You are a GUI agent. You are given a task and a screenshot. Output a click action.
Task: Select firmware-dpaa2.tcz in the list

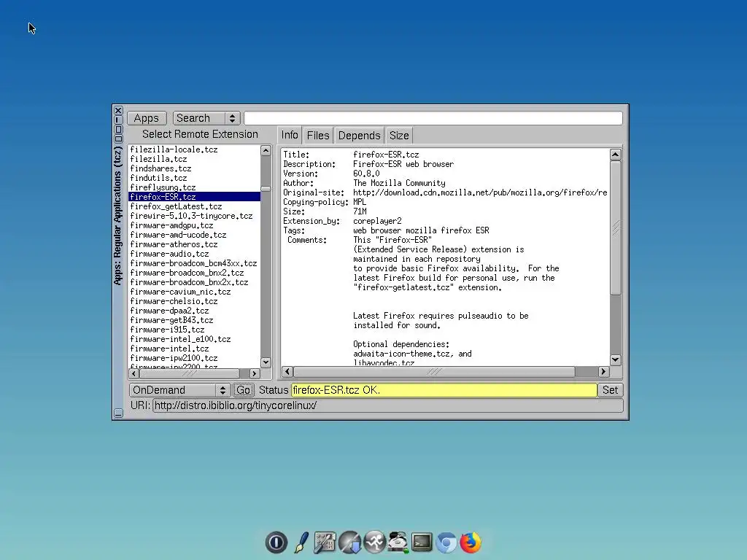click(194, 311)
